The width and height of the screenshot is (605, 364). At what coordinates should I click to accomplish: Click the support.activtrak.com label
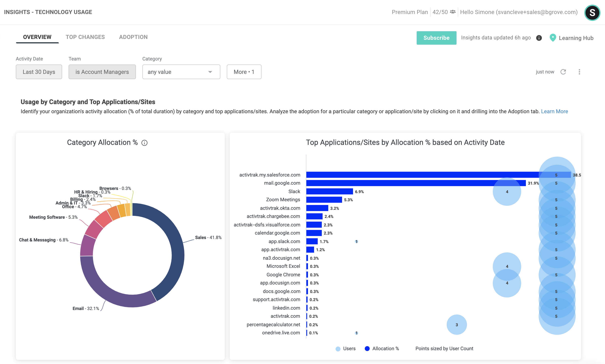(x=276, y=299)
